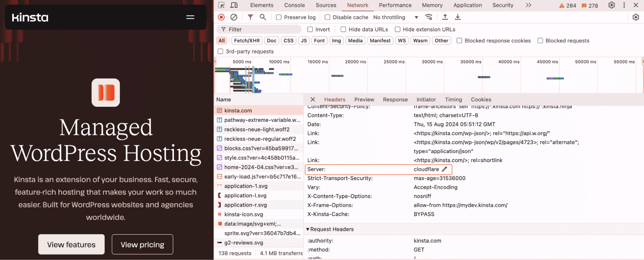Select the All request type filter
Image resolution: width=644 pixels, height=260 pixels.
[x=222, y=41]
